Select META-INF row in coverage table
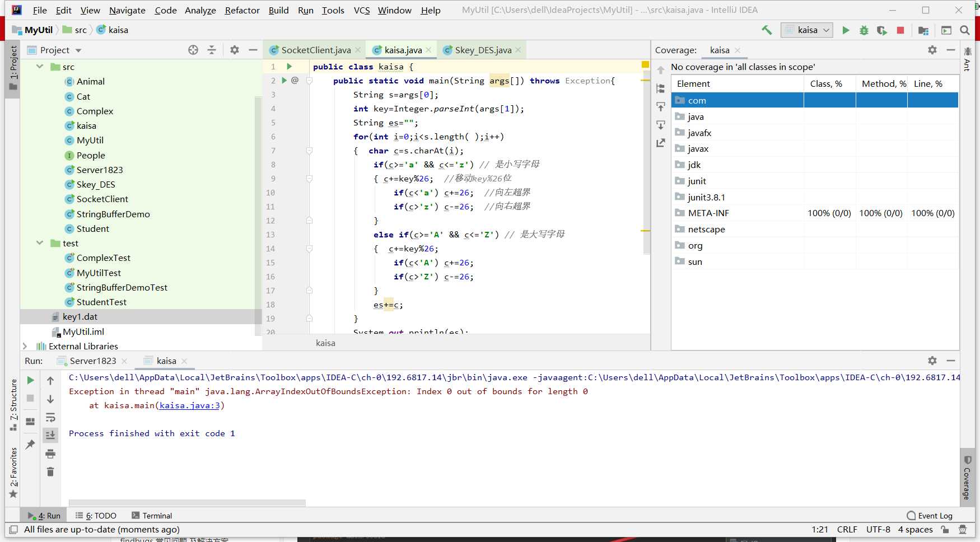Screen dimensions: 980x542 pyautogui.click(x=815, y=213)
